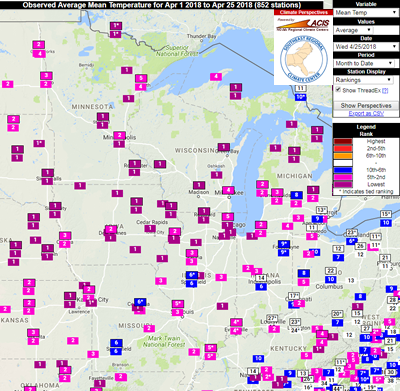Screen dimensions: 400x391
Task: Click the ACIS logo
Action: 303,24
